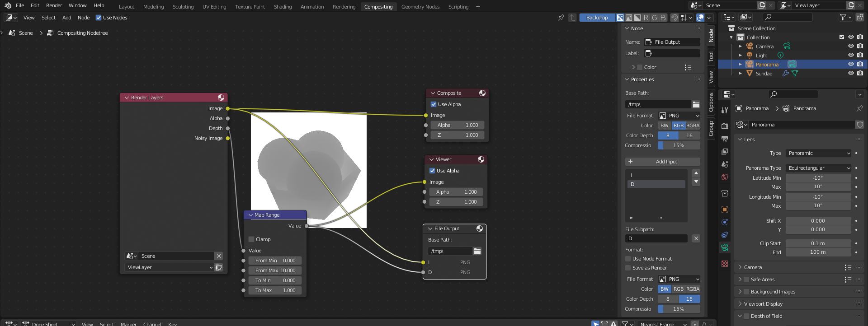This screenshot has height=326, width=868.
Task: Select RGBA color mode under the D format
Action: [x=693, y=289]
